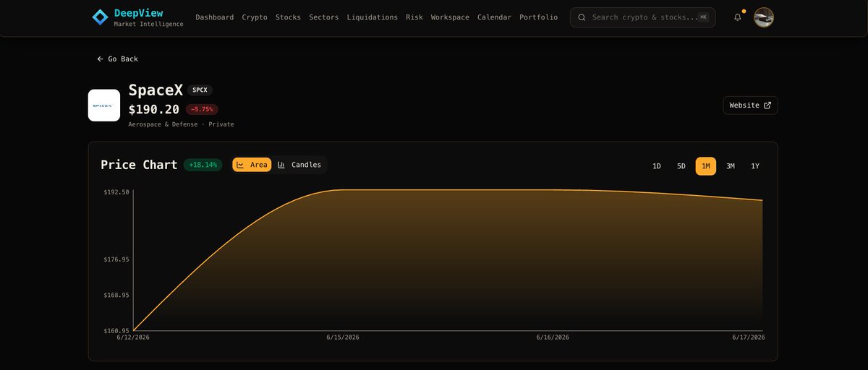This screenshot has width=868, height=370.
Task: Open the Dashboard nav item
Action: [x=215, y=17]
